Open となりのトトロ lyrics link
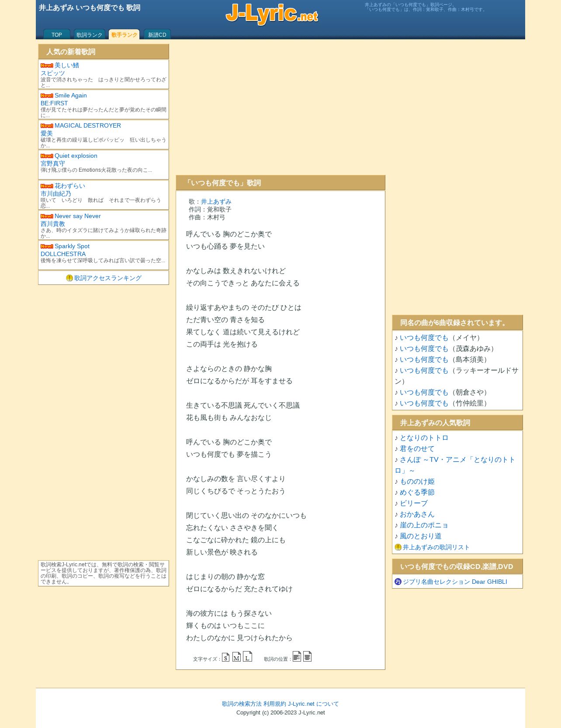Image resolution: width=561 pixels, height=728 pixels. tap(424, 438)
